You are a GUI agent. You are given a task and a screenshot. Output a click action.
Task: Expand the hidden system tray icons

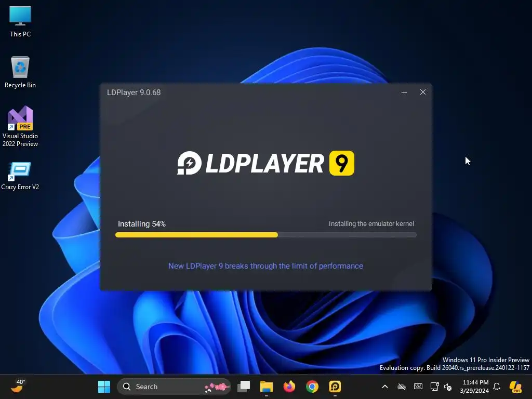[385, 387]
